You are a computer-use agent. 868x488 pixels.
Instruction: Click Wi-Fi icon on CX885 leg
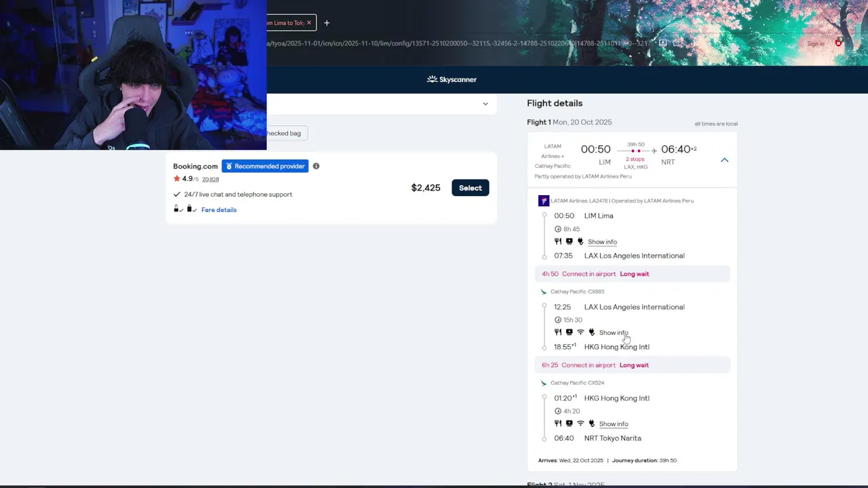[580, 332]
